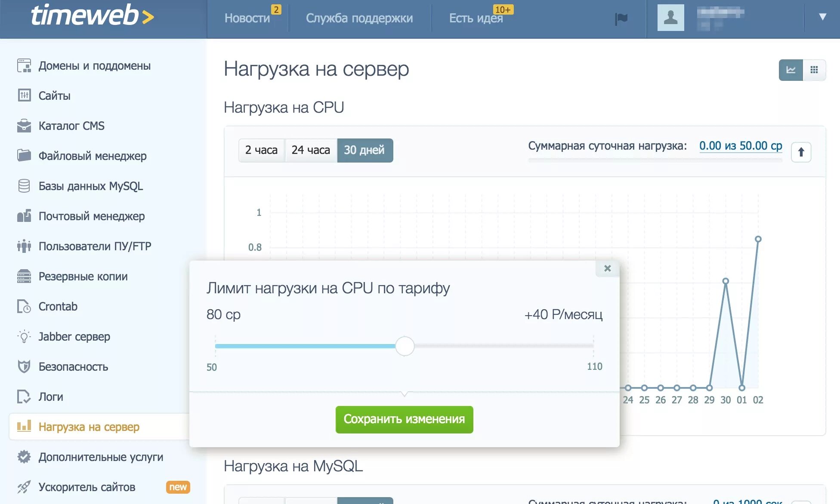Open the Есть идея tab

coord(476,18)
